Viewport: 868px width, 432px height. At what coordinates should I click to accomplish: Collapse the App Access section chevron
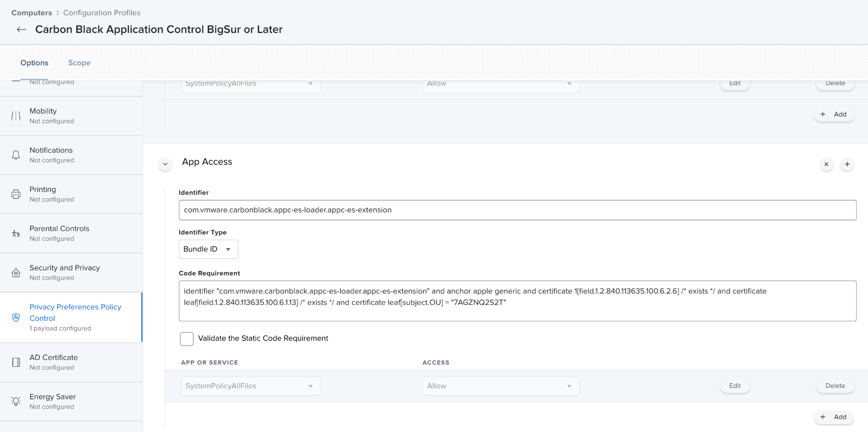(165, 164)
